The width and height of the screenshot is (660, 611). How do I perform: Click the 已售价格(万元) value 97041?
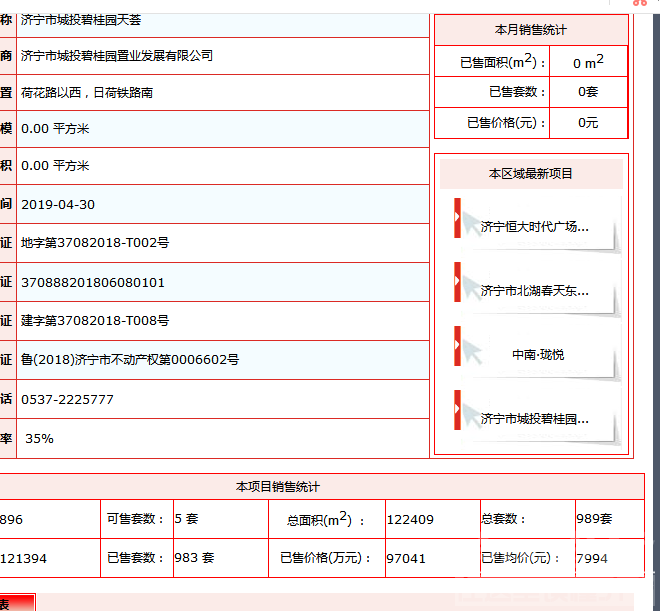[x=406, y=558]
